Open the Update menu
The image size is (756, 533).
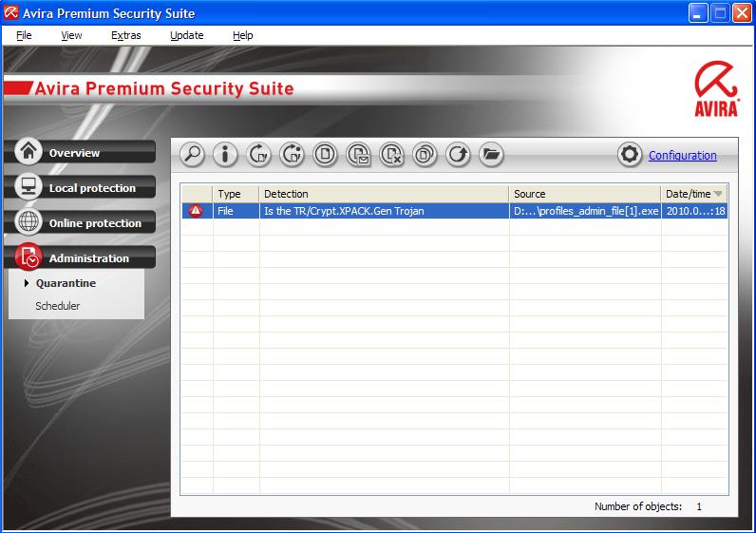pos(186,35)
